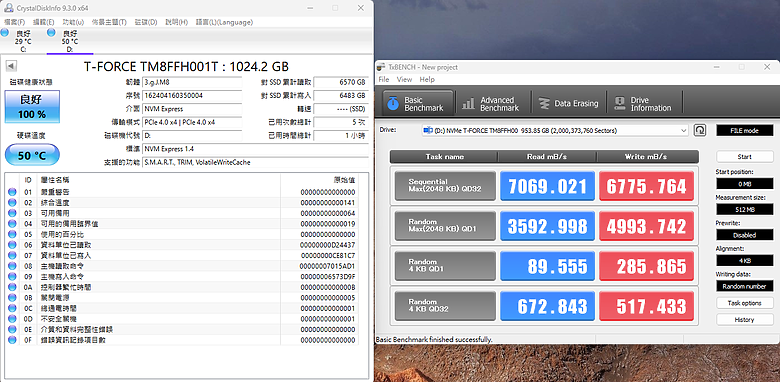Click the ID column header
This screenshot has height=382, width=780.
pos(28,180)
